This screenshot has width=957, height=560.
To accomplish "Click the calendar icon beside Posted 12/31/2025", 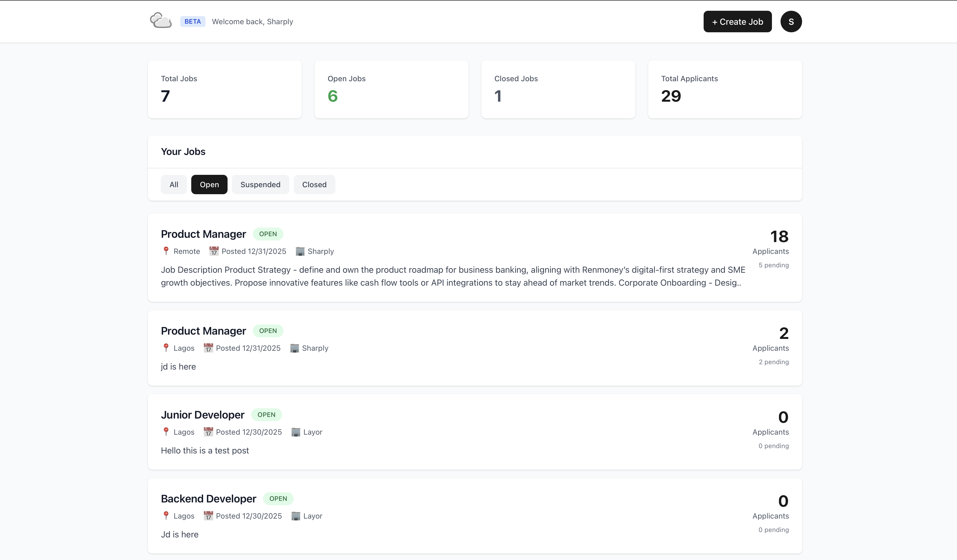I will pos(213,251).
